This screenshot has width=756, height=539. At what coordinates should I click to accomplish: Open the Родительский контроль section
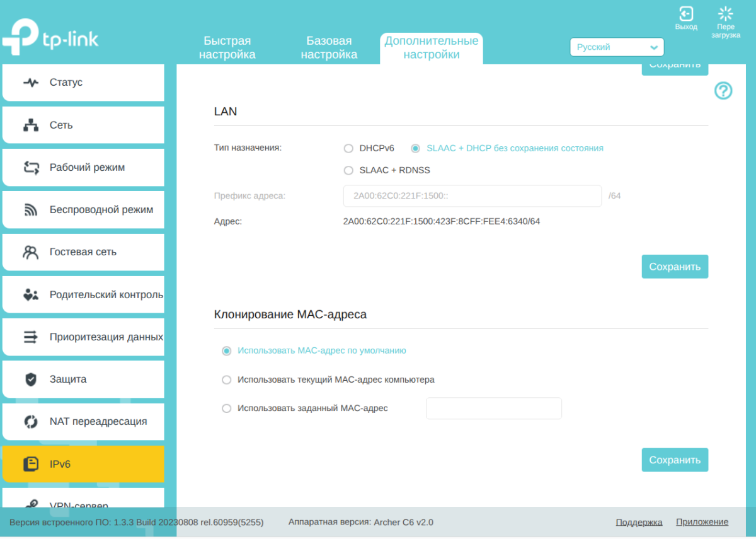tap(83, 294)
